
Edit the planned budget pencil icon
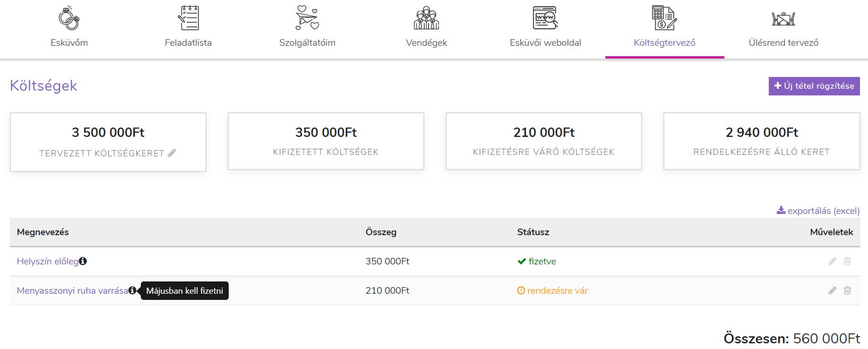(172, 153)
